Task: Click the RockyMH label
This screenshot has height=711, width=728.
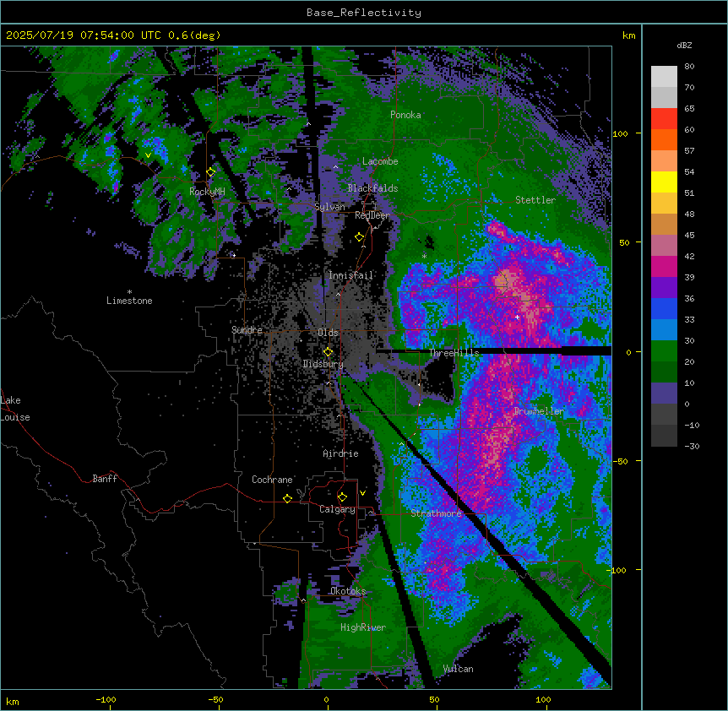Action: [x=207, y=192]
